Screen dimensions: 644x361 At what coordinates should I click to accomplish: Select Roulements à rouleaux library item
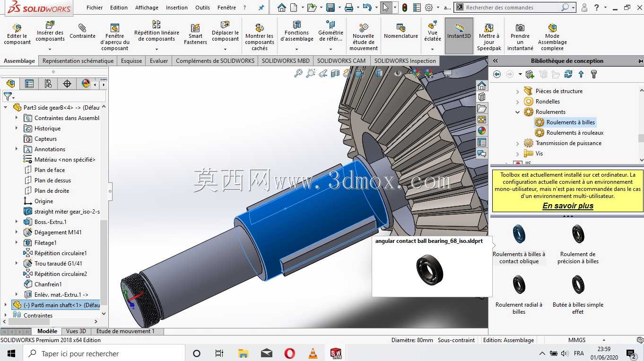point(575,133)
